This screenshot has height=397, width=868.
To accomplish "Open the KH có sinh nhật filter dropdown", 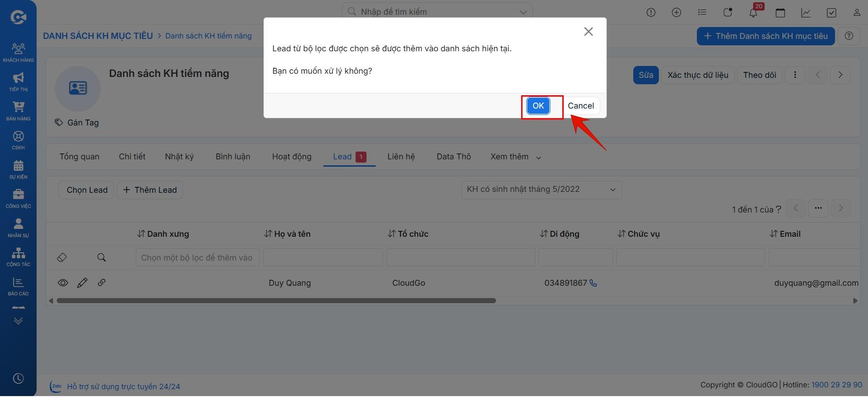I will (541, 190).
